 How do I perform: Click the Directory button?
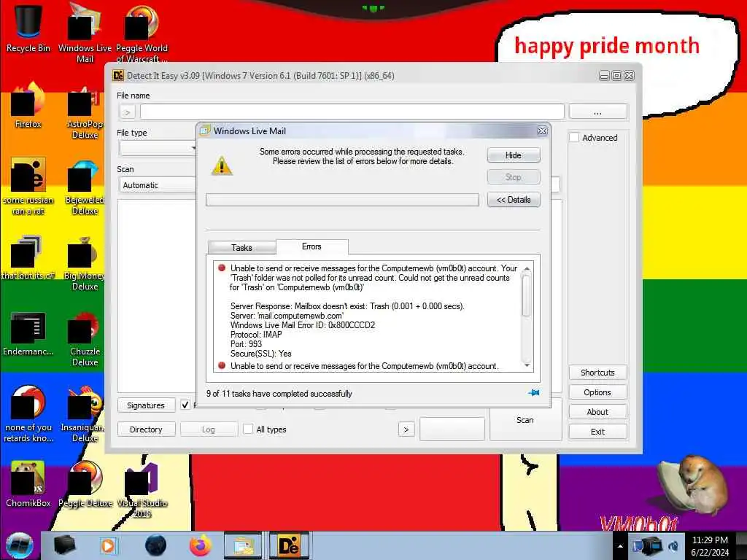tap(146, 429)
